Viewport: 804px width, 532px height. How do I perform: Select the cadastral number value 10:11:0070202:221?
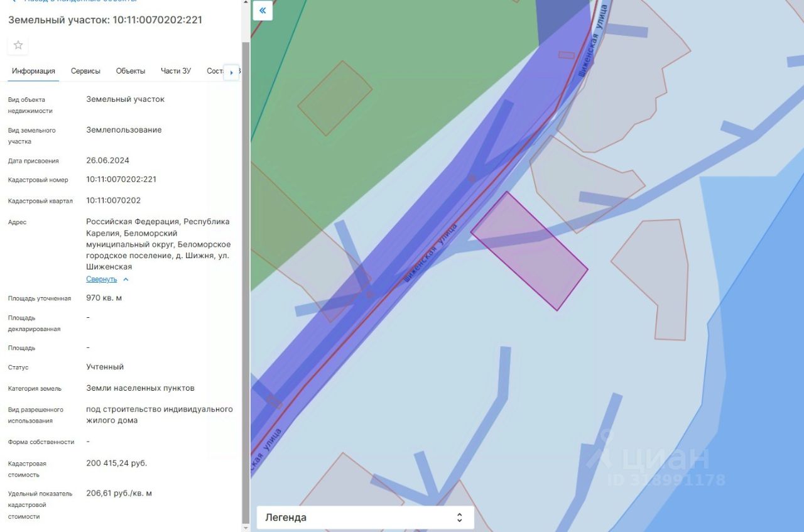pyautogui.click(x=121, y=180)
